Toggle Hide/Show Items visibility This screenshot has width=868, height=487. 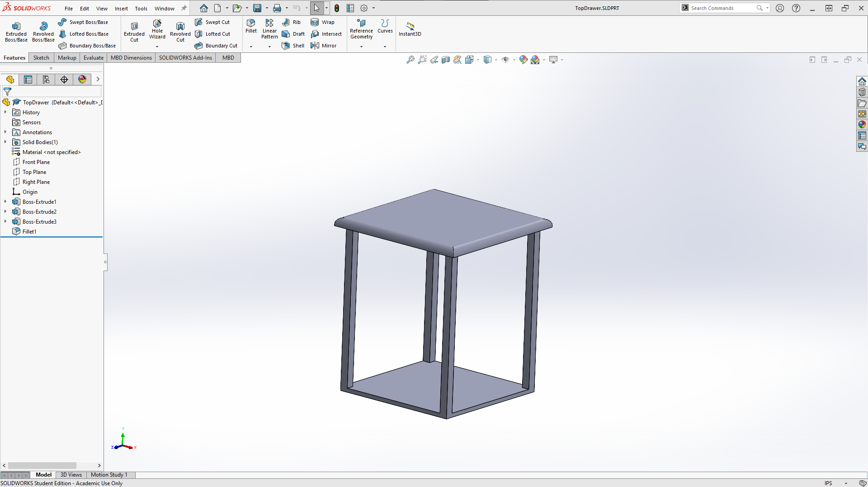tap(506, 59)
